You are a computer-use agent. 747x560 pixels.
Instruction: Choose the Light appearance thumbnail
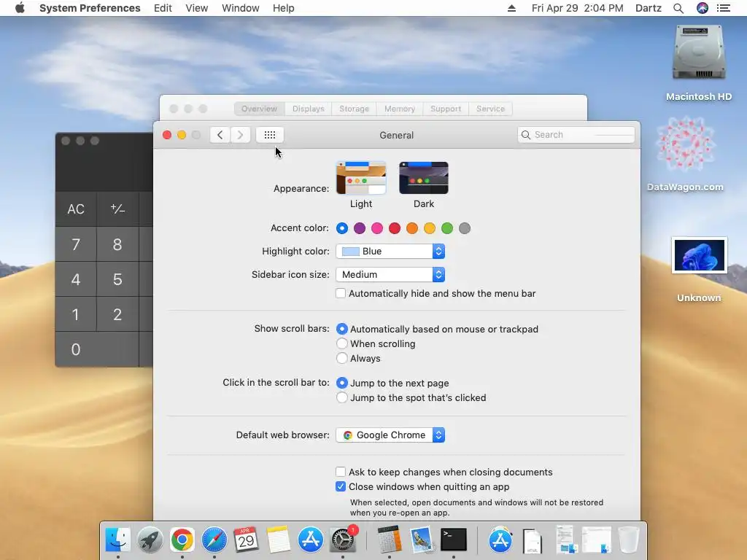click(x=360, y=178)
